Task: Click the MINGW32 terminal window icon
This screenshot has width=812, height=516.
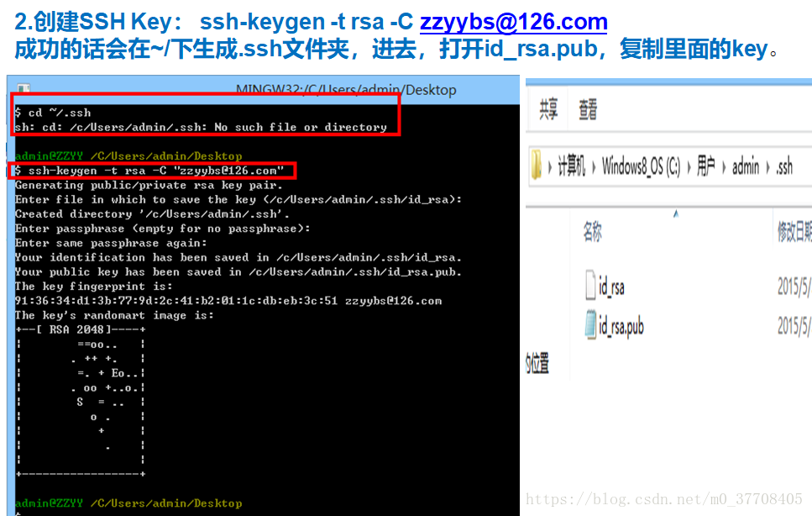Action: 24,88
